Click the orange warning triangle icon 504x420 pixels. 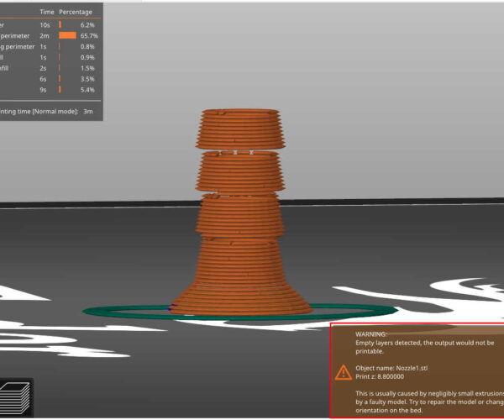344,371
